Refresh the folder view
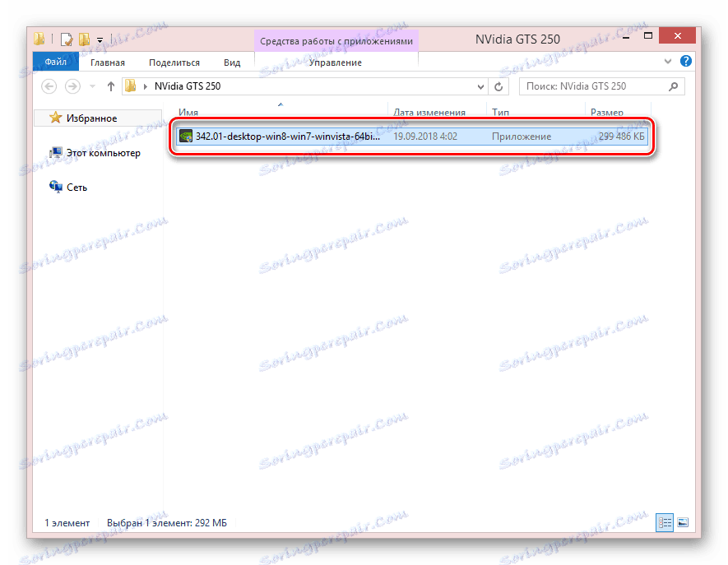This screenshot has width=728, height=565. [498, 87]
